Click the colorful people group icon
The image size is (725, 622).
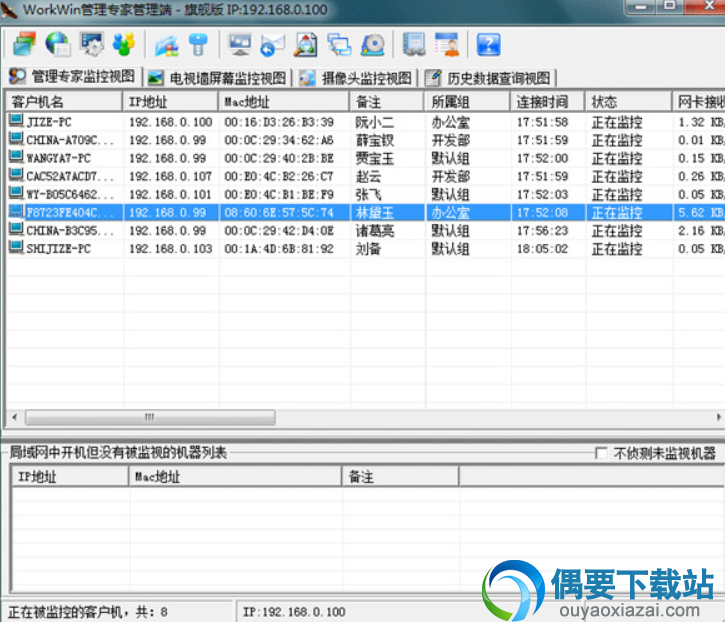click(124, 44)
